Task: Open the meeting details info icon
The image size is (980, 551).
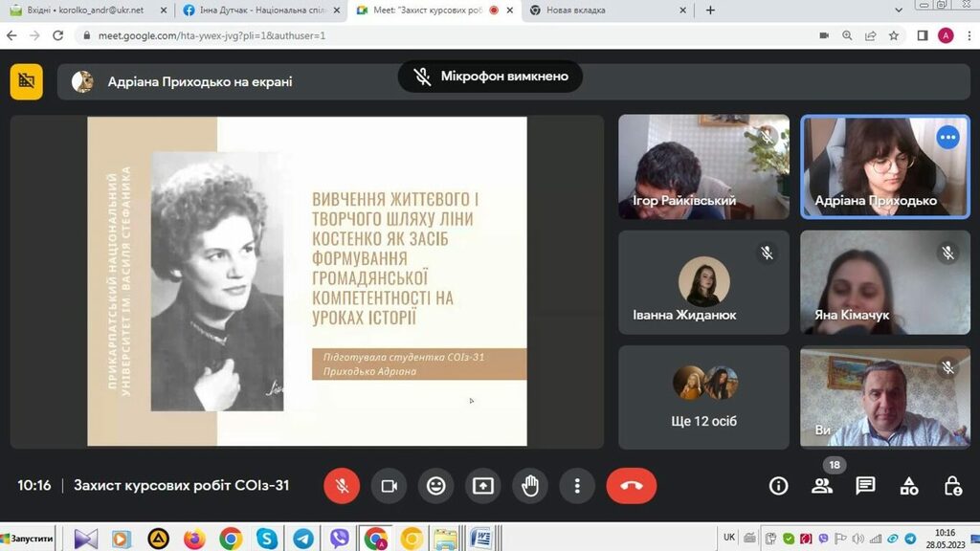Action: pyautogui.click(x=779, y=486)
